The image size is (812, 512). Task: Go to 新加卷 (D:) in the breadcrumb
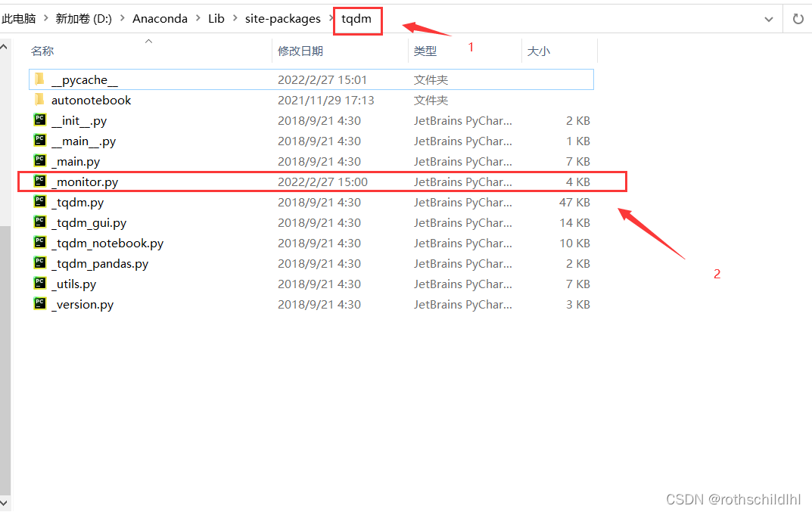coord(83,19)
